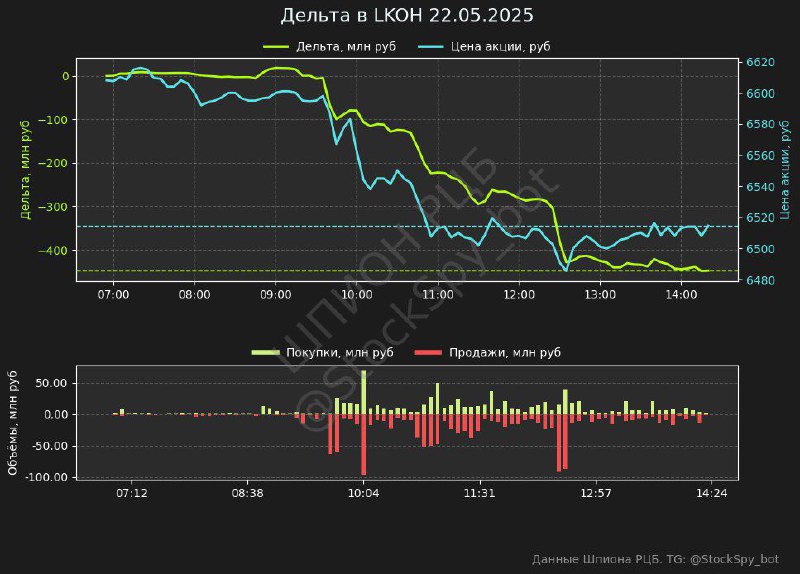The height and width of the screenshot is (574, 800).
Task: Click the left axis label 'Дельта, млн руб'
Action: click(26, 170)
